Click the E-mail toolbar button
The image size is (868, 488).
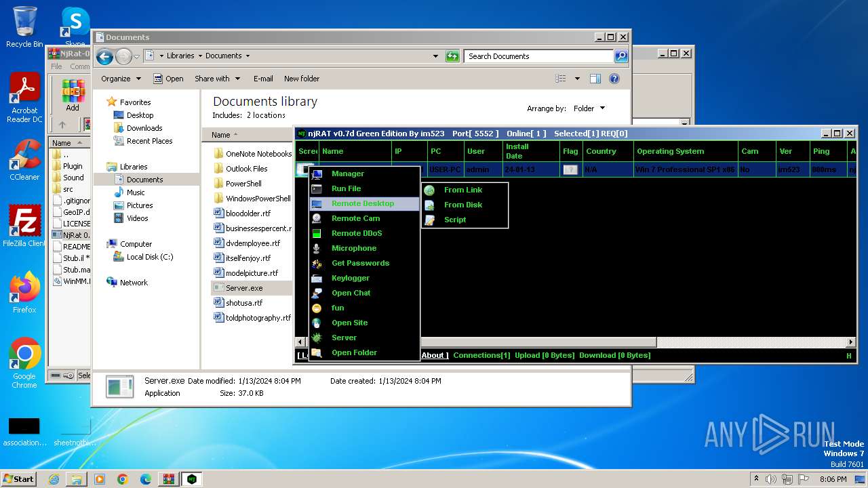(263, 79)
